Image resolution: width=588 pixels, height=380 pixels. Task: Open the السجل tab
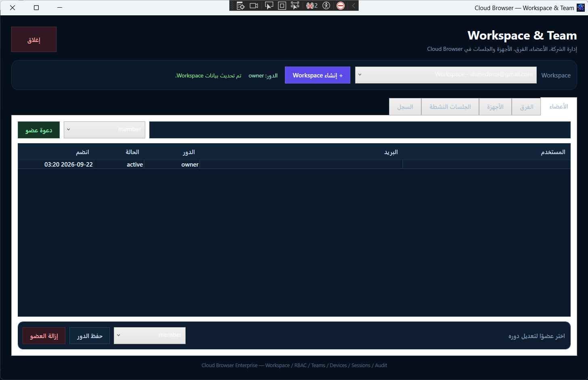[405, 107]
